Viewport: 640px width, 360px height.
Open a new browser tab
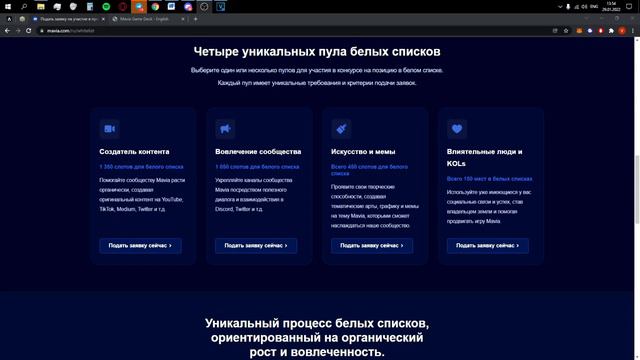coord(196,19)
